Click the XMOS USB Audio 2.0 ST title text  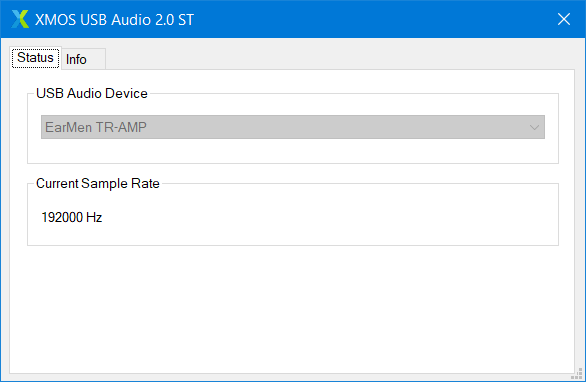114,19
